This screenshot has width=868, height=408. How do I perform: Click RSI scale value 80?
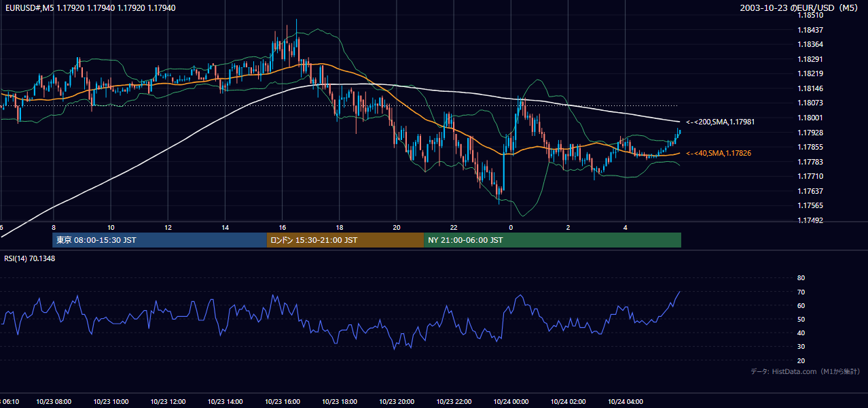[801, 278]
